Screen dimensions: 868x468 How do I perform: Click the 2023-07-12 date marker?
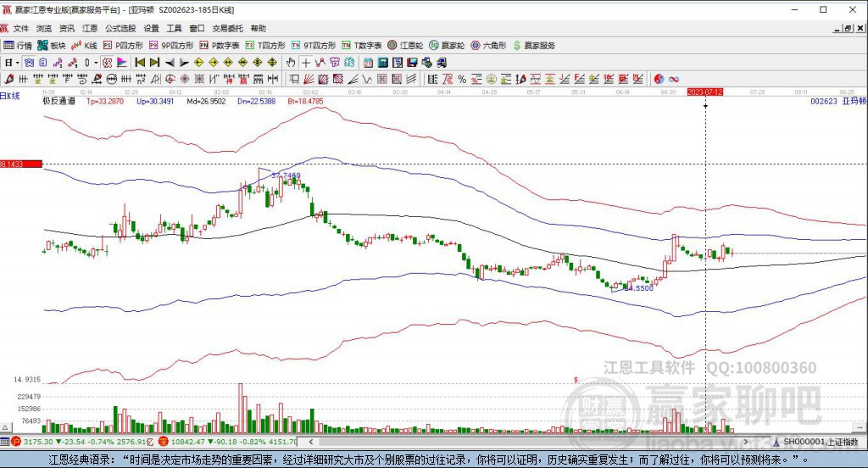(705, 92)
